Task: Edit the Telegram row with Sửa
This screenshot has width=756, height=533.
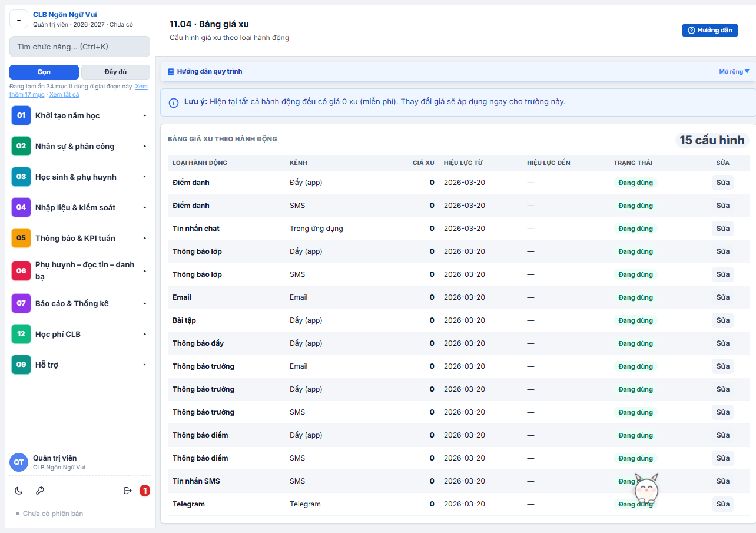Action: [722, 504]
